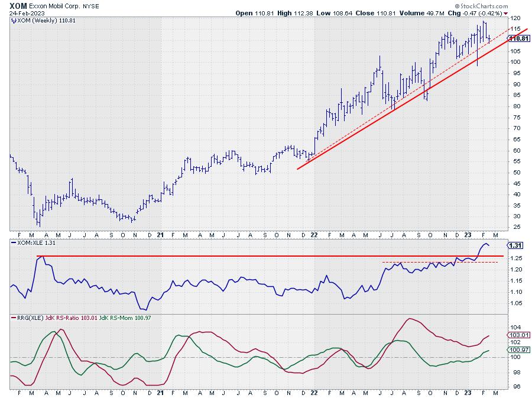Screen dimensions: 532x398
Task: Click the JdK RS-Ratio 103.01 legend
Action: (x=72, y=318)
